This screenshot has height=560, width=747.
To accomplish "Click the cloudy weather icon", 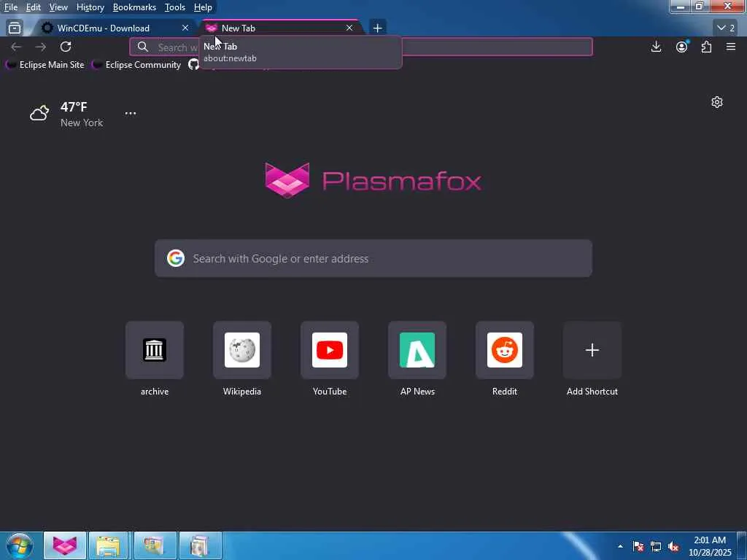I will (x=39, y=113).
